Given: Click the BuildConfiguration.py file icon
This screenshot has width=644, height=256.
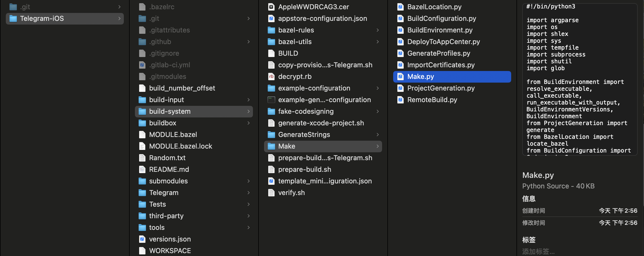Looking at the screenshot, I should coord(401,18).
